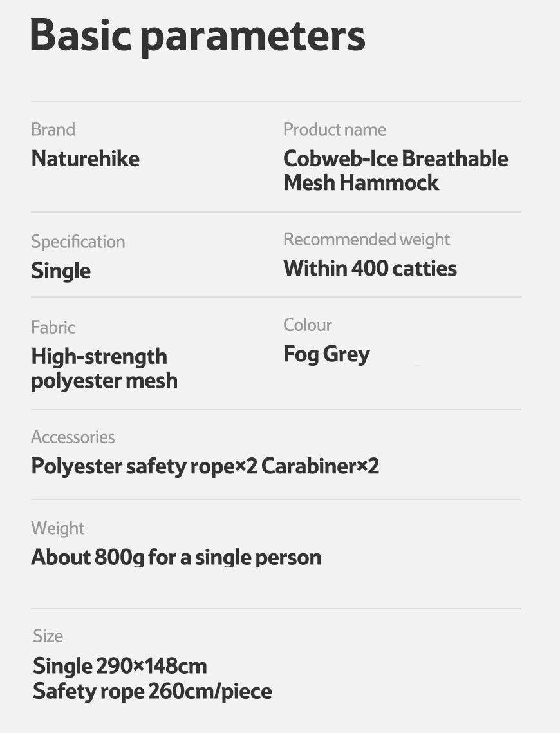Click the 'Fog Grey' colour value

(x=326, y=354)
